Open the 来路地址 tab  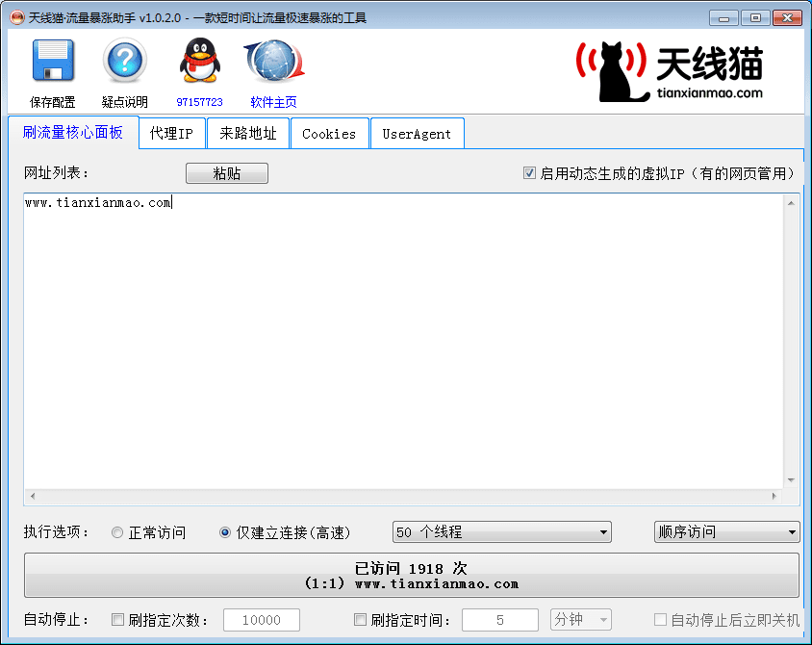[x=248, y=134]
